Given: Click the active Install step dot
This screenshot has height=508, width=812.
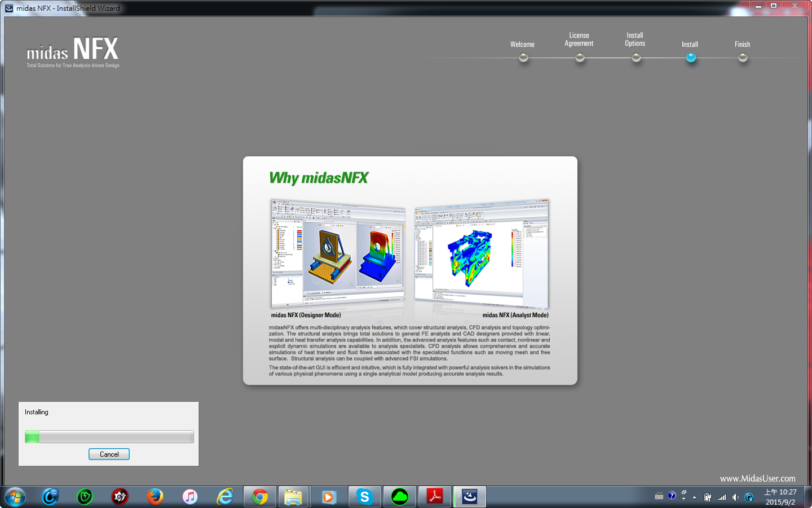Looking at the screenshot, I should pos(691,58).
